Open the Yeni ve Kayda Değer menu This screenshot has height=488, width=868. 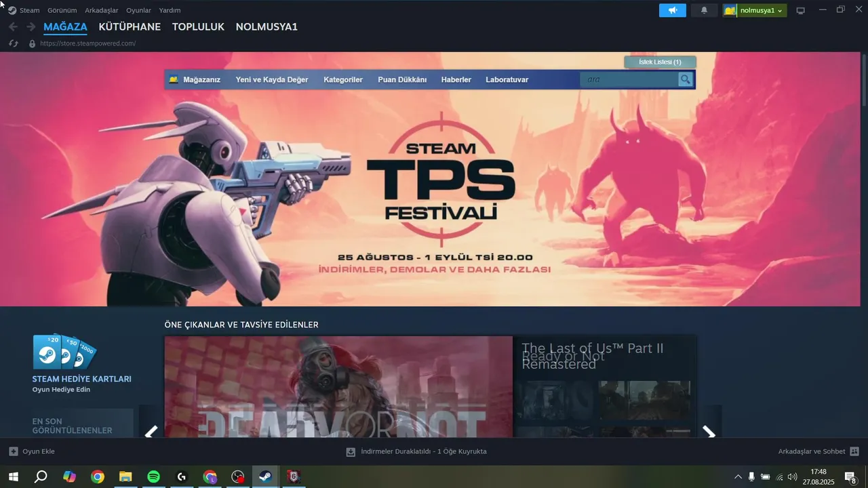coord(272,79)
